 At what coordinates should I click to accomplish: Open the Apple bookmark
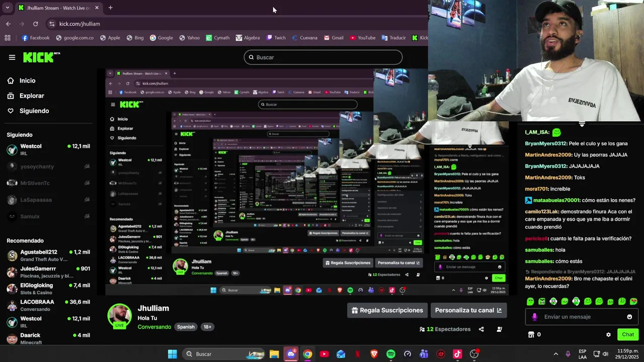tap(110, 38)
